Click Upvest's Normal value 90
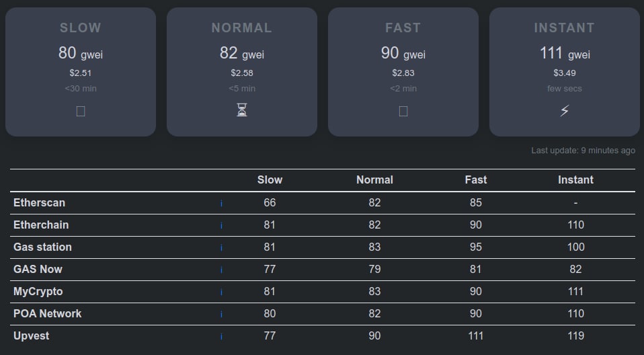Image resolution: width=644 pixels, height=355 pixels. (x=374, y=336)
